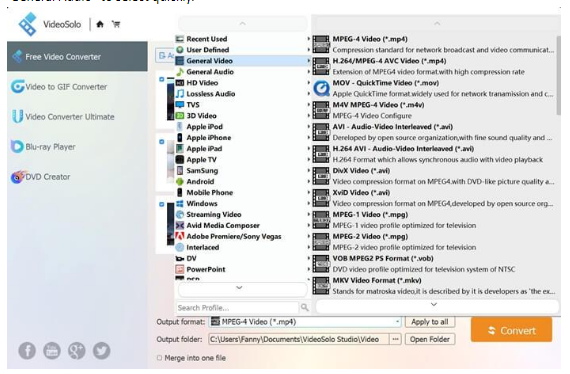570x374 pixels.
Task: Click the YouTube icon
Action: [x=52, y=351]
